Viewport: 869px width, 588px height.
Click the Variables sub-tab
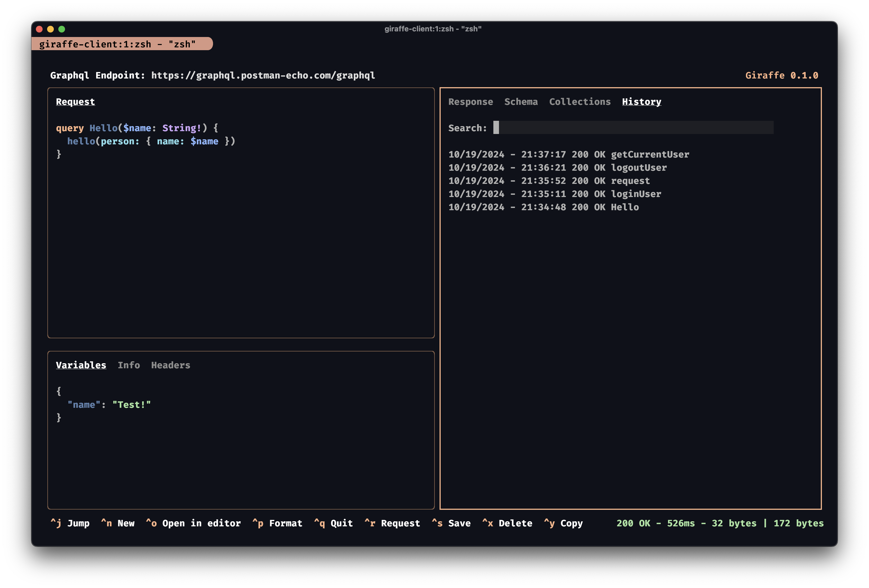81,365
